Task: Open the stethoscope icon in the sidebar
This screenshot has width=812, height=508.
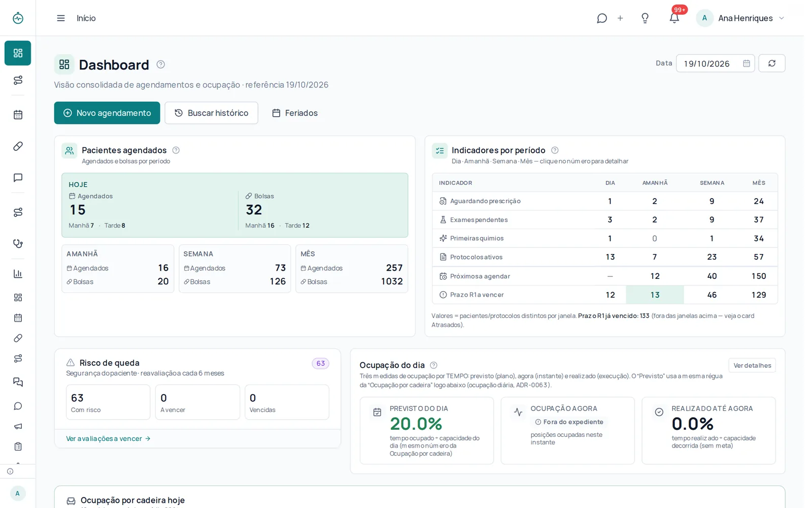Action: [x=18, y=243]
